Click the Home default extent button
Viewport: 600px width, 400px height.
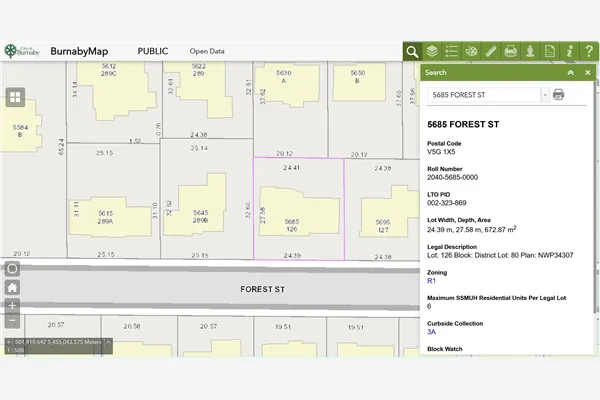(x=12, y=287)
